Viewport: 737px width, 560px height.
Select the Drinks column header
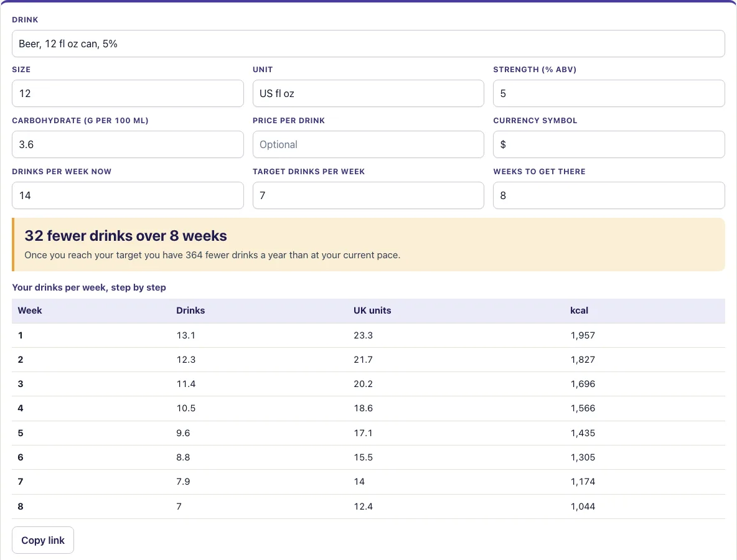(x=190, y=310)
